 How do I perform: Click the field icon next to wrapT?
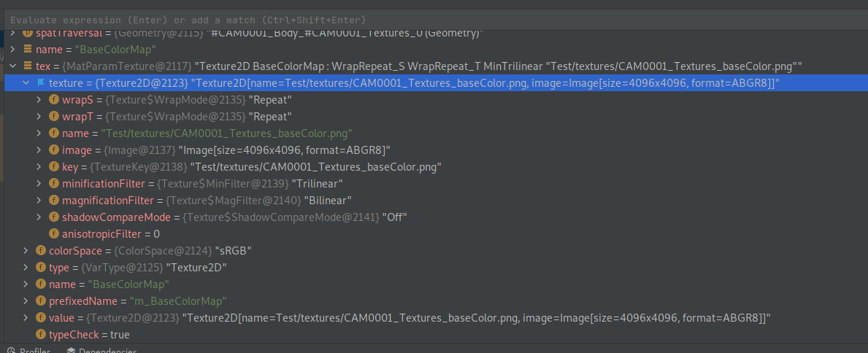tap(54, 116)
